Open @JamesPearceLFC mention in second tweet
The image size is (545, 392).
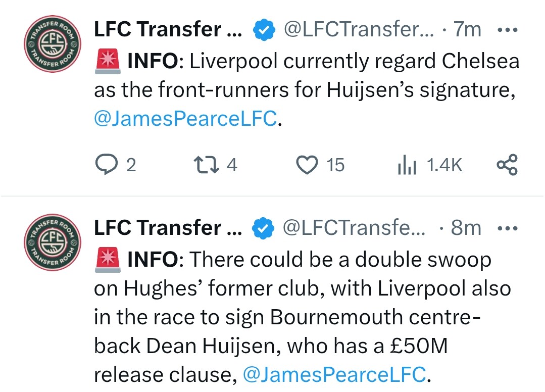click(x=334, y=375)
